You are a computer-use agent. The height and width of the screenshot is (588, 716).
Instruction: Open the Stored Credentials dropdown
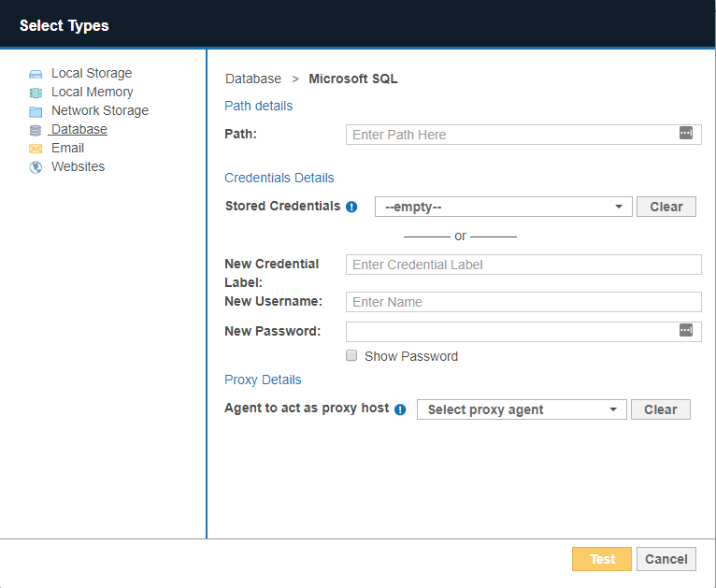tap(503, 207)
